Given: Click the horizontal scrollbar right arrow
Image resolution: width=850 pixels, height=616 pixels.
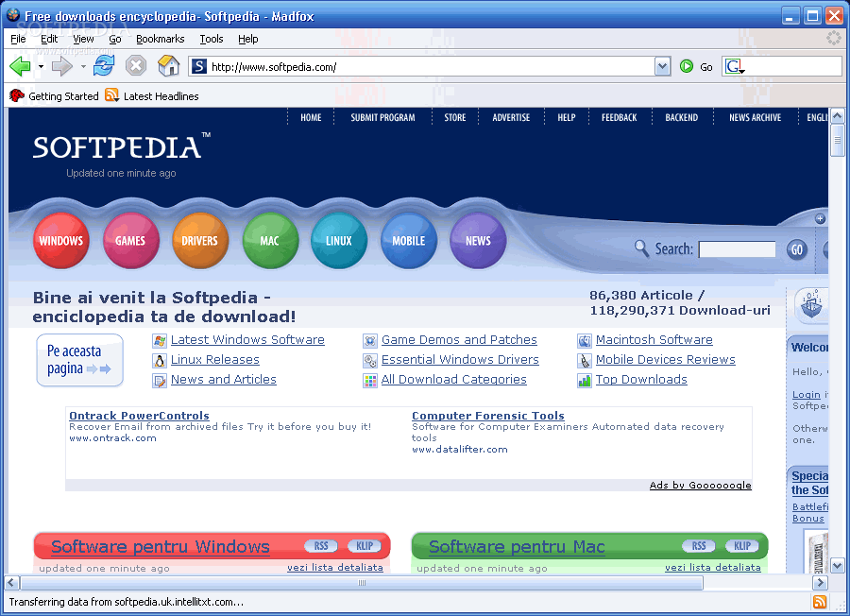Looking at the screenshot, I should 820,583.
